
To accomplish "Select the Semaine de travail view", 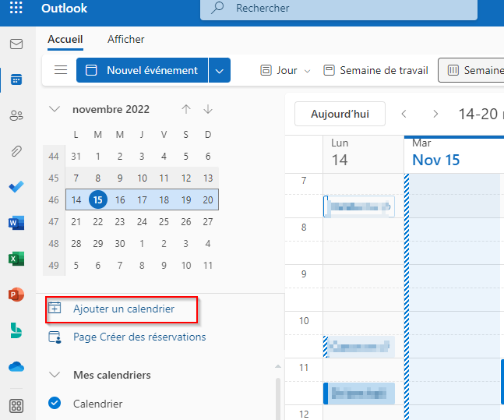I will [x=375, y=70].
